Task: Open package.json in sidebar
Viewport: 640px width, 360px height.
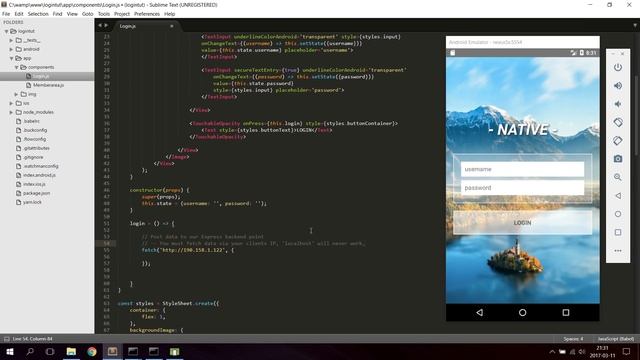Action: (36, 193)
